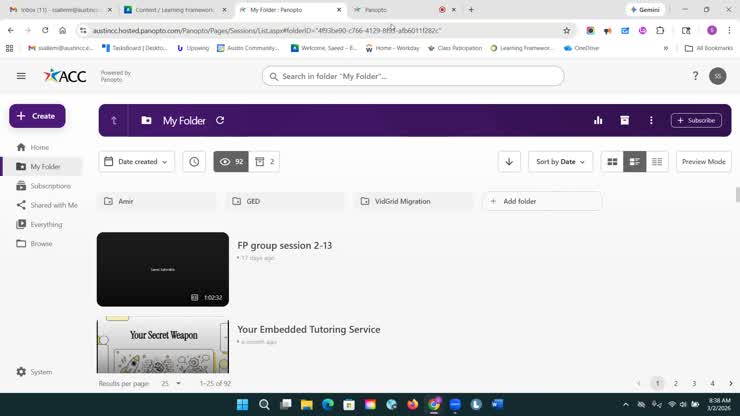Change results per page dropdown
Image resolution: width=740 pixels, height=416 pixels.
[x=170, y=383]
